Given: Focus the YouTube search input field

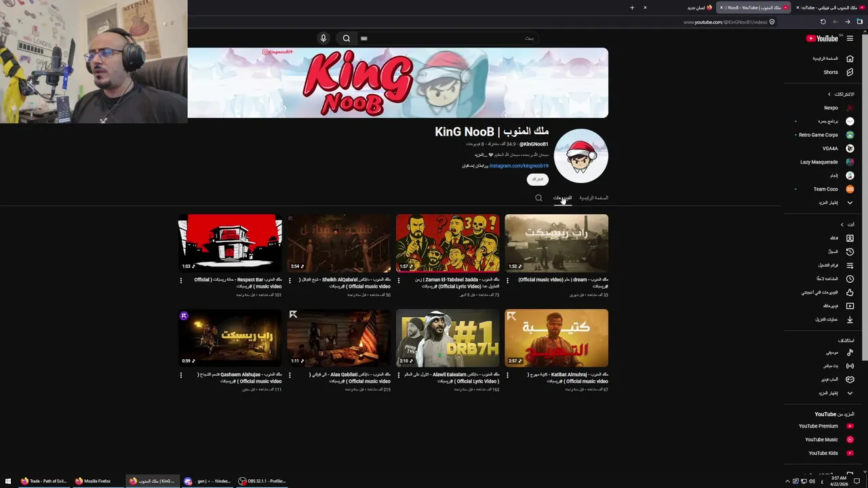Looking at the screenshot, I should [448, 39].
